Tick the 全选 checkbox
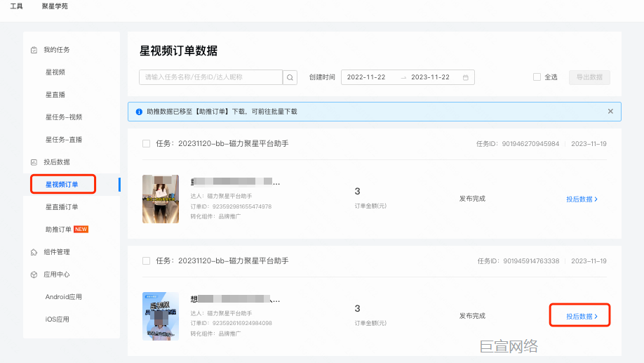The height and width of the screenshot is (363, 644). tap(537, 77)
